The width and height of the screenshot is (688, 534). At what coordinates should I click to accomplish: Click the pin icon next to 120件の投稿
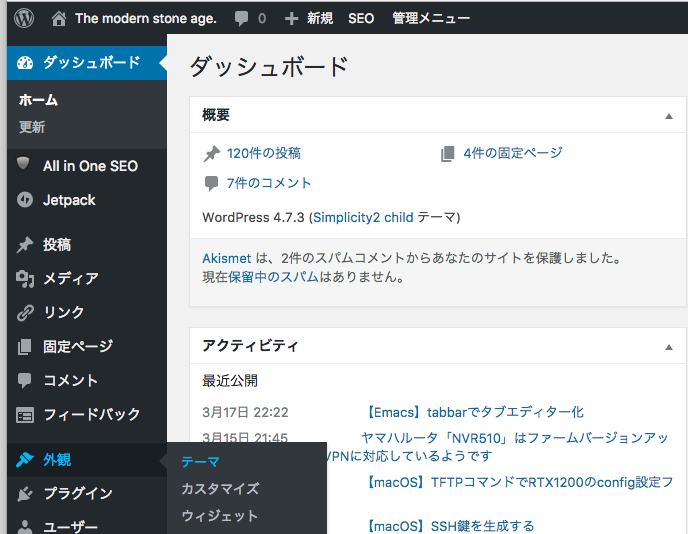(x=211, y=154)
